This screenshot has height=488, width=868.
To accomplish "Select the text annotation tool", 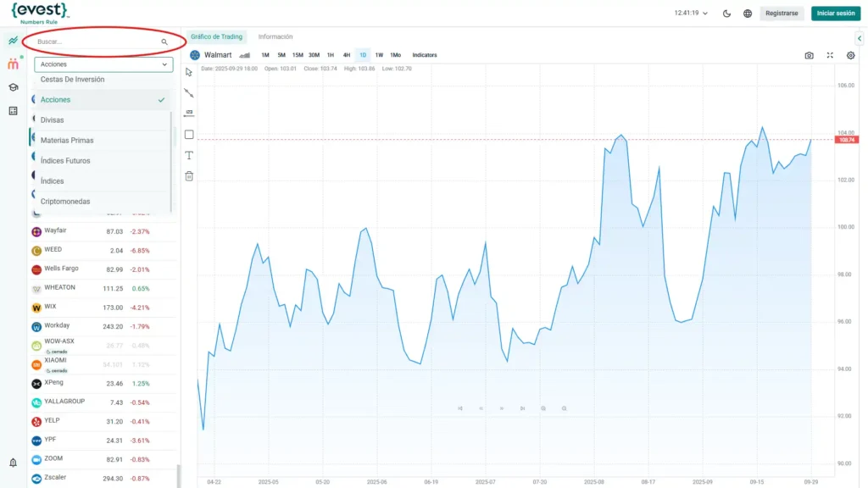I will pos(189,155).
